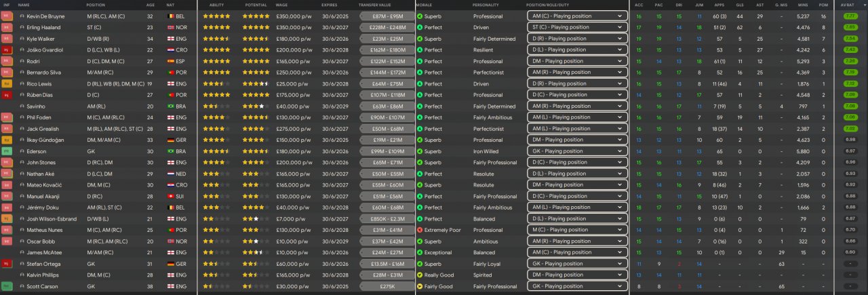
Task: Click De Bruyne's £87M - £95M transfer value
Action: pos(389,16)
